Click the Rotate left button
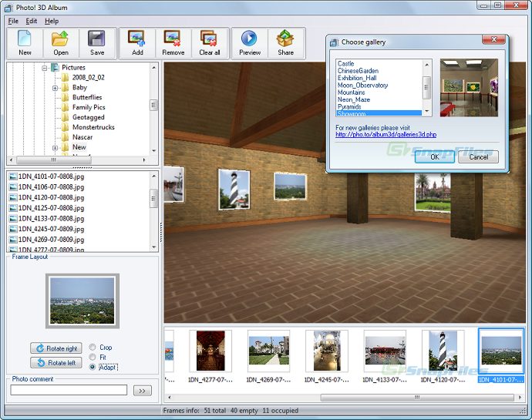 point(56,363)
